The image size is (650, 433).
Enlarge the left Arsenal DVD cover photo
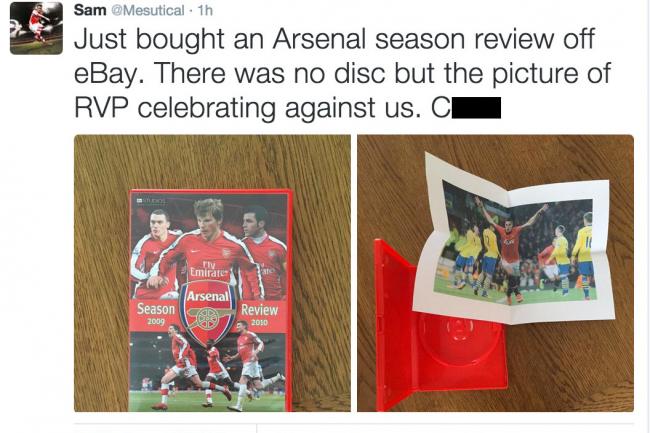212,273
